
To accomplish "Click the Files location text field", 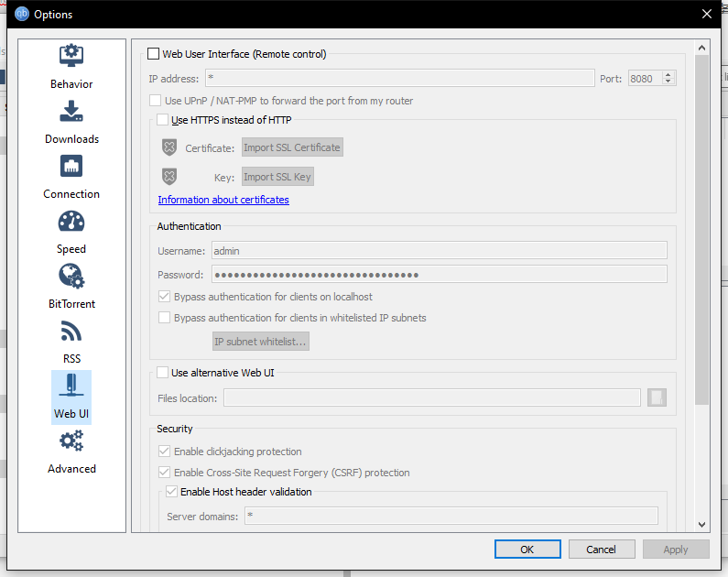I will 432,397.
